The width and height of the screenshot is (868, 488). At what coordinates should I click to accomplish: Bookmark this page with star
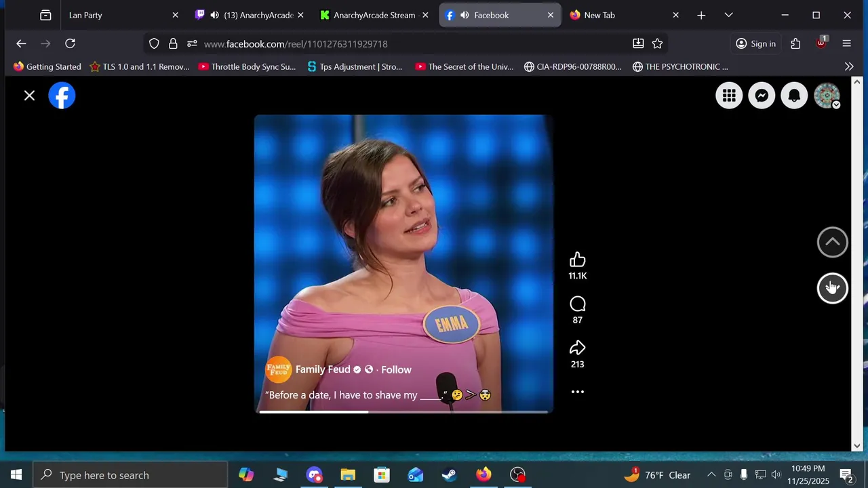[657, 43]
